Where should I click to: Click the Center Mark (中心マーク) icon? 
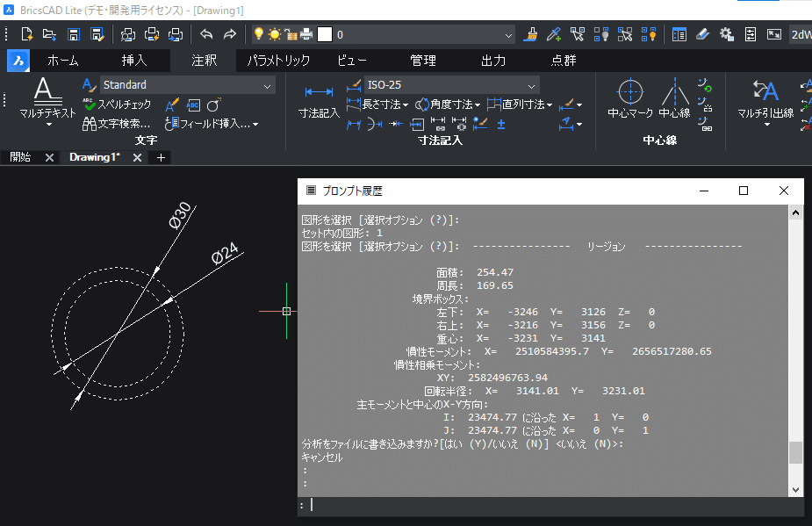pyautogui.click(x=630, y=98)
